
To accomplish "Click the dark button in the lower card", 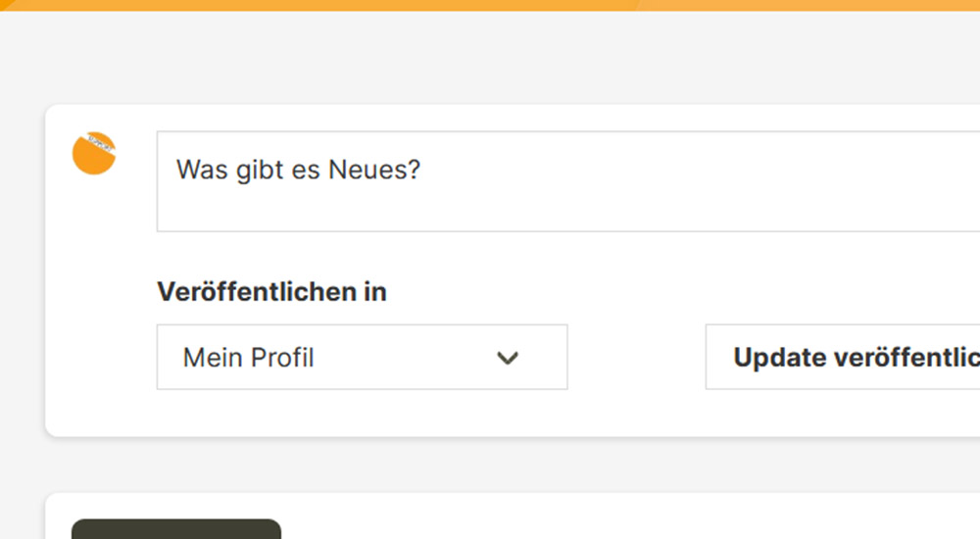I will pyautogui.click(x=176, y=529).
